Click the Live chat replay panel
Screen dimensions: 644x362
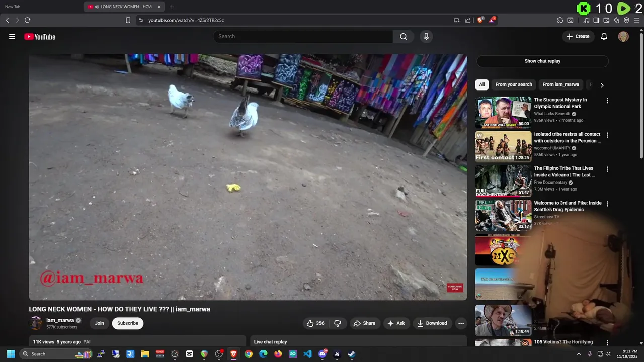359,341
